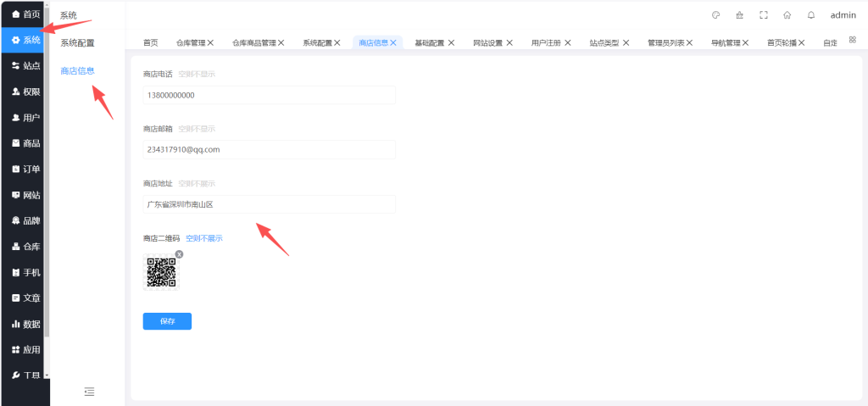868x406 pixels.
Task: Open 应用 in the dark sidebar
Action: pos(25,350)
